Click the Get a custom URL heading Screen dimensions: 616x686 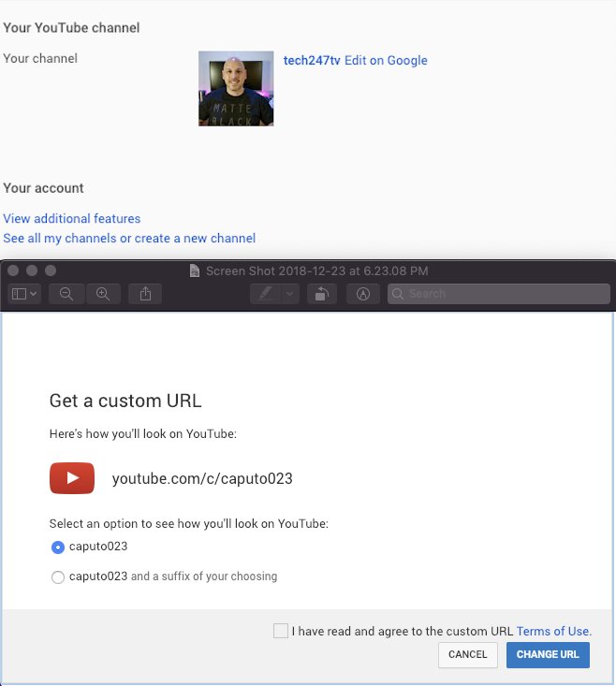tap(125, 401)
